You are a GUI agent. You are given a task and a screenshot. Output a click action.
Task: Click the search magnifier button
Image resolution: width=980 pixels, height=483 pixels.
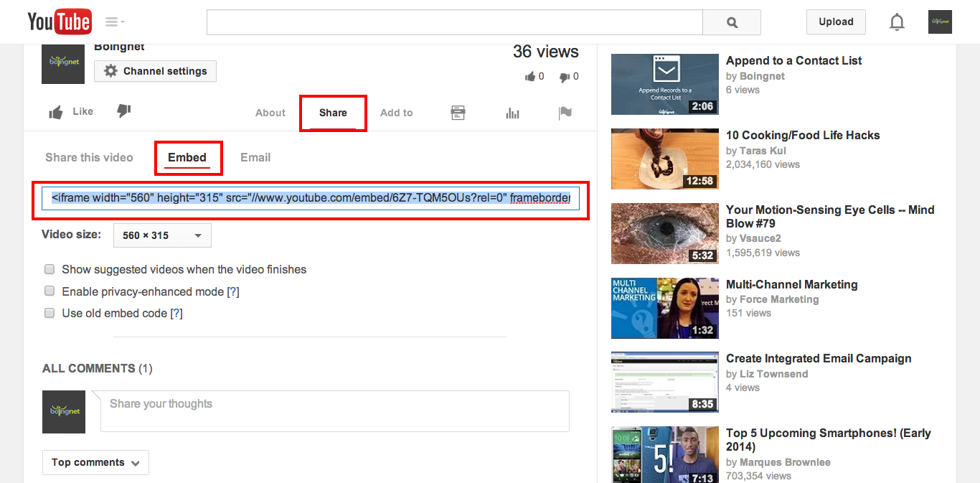click(x=732, y=22)
